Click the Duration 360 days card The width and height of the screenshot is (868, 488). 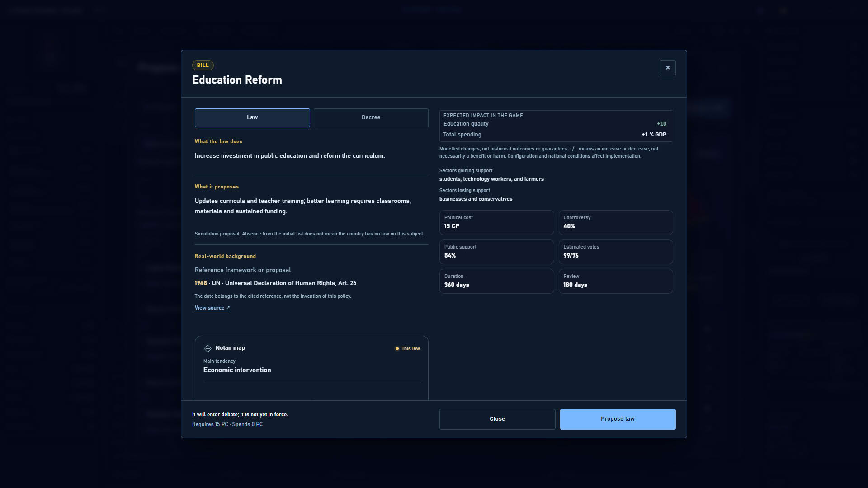pos(496,281)
